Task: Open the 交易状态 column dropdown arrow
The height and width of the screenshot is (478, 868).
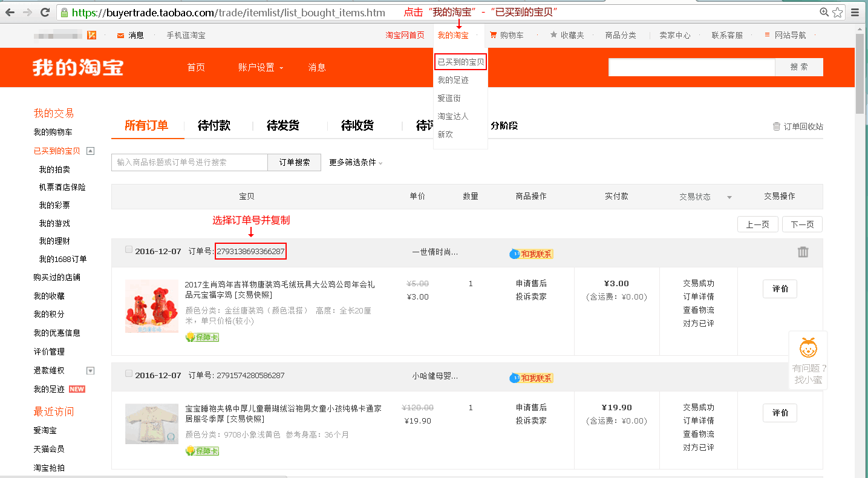Action: click(x=729, y=197)
